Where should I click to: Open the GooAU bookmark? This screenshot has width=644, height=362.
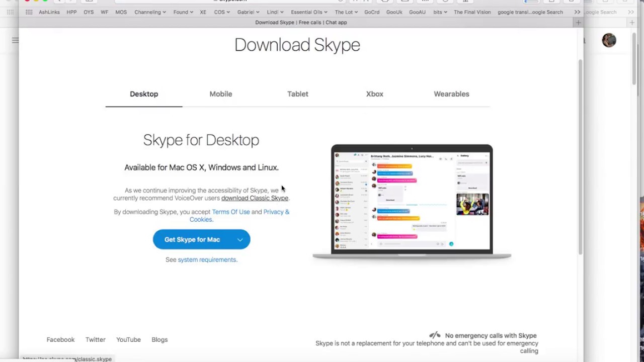coord(417,12)
